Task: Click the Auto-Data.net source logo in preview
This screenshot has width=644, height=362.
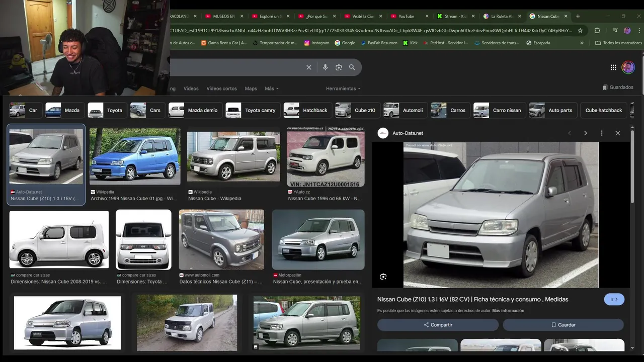Action: (383, 133)
